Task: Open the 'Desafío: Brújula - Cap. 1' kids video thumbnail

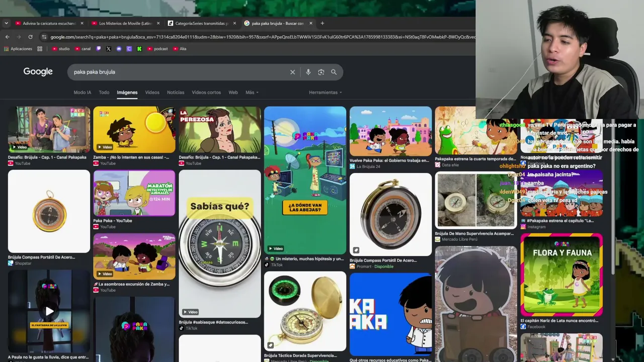Action: [49, 129]
